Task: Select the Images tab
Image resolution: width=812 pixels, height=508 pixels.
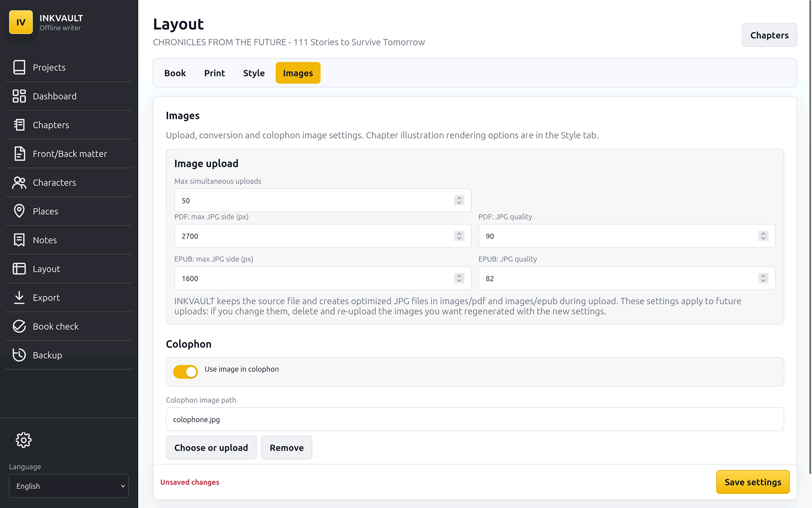Action: pyautogui.click(x=298, y=73)
